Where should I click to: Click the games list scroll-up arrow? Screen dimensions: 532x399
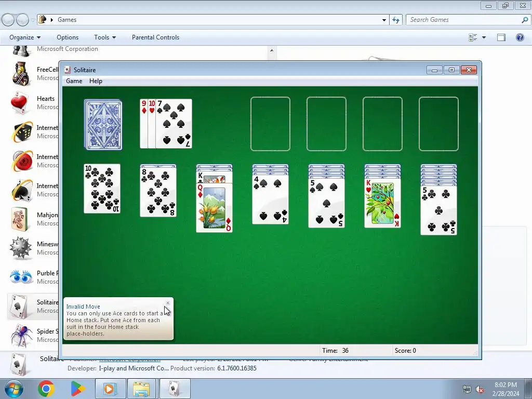[x=271, y=50]
